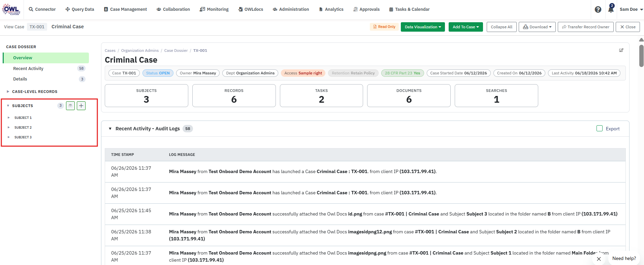Image resolution: width=644 pixels, height=265 pixels.
Task: Open the help question mark icon
Action: (x=598, y=9)
